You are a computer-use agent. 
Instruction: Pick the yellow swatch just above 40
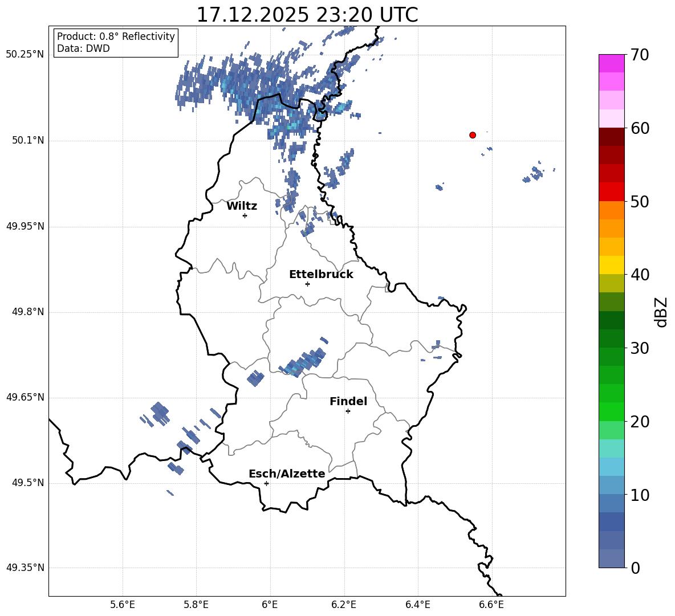pyautogui.click(x=611, y=265)
